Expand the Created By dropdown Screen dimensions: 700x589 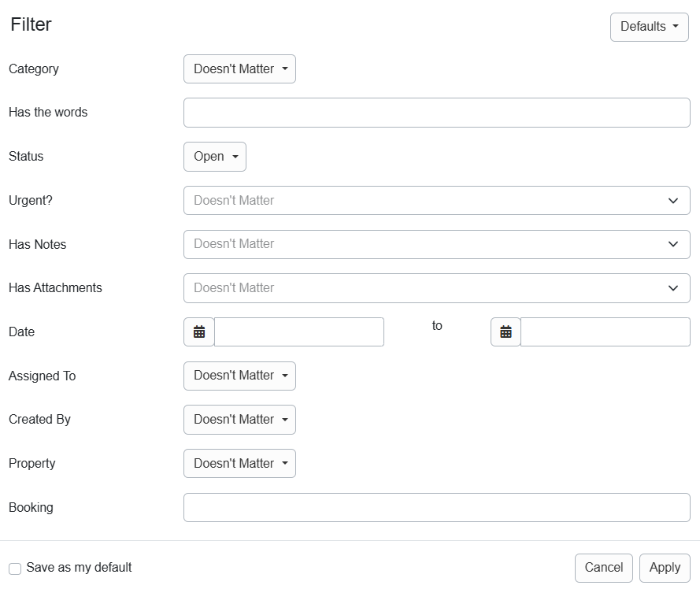(x=239, y=419)
